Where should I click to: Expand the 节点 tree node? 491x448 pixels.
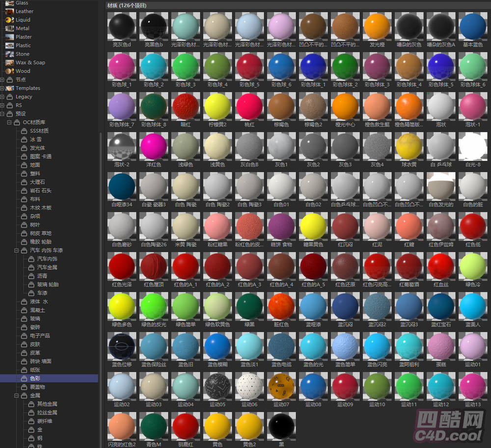(x=2, y=79)
